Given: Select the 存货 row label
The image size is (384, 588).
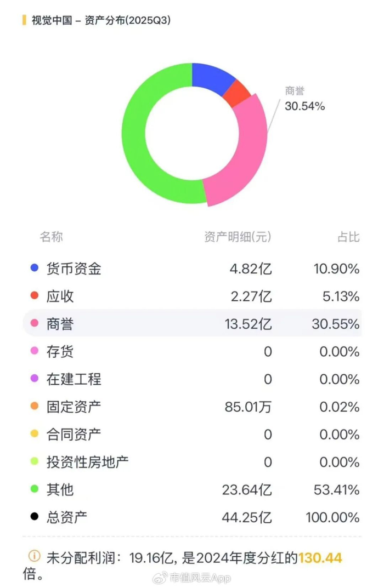Looking at the screenshot, I should [60, 351].
